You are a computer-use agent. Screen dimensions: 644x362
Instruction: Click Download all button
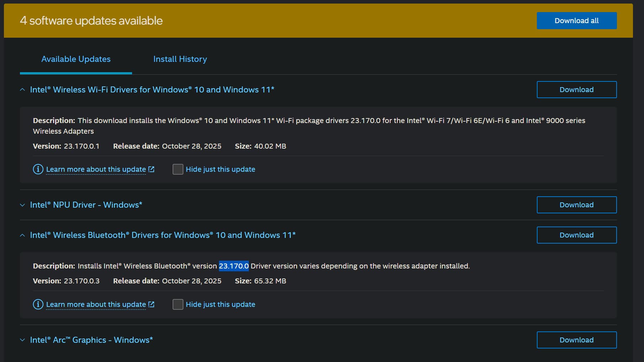tap(576, 20)
